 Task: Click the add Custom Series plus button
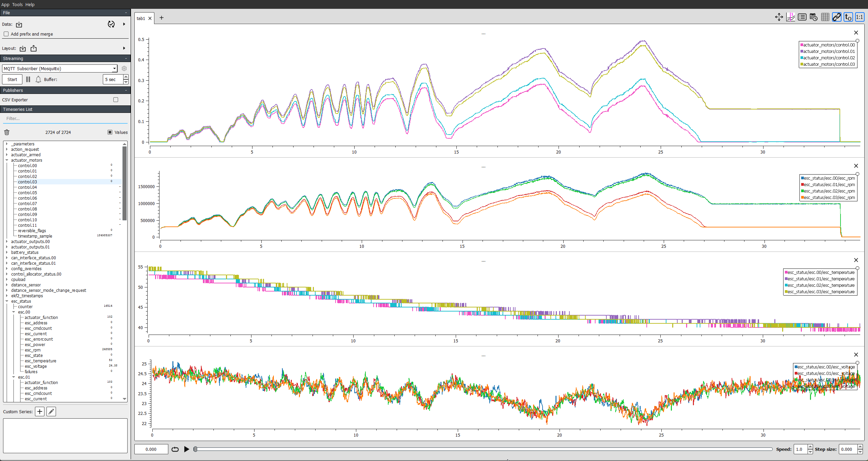pos(40,412)
